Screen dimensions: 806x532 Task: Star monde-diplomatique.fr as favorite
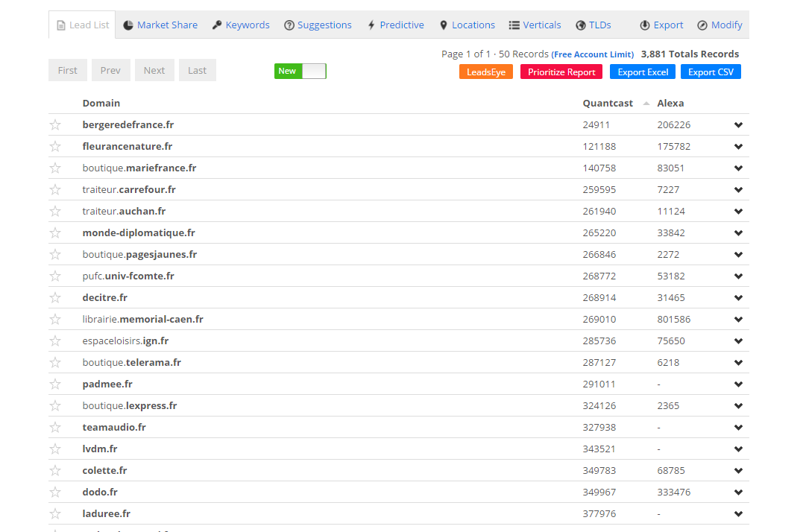(55, 232)
